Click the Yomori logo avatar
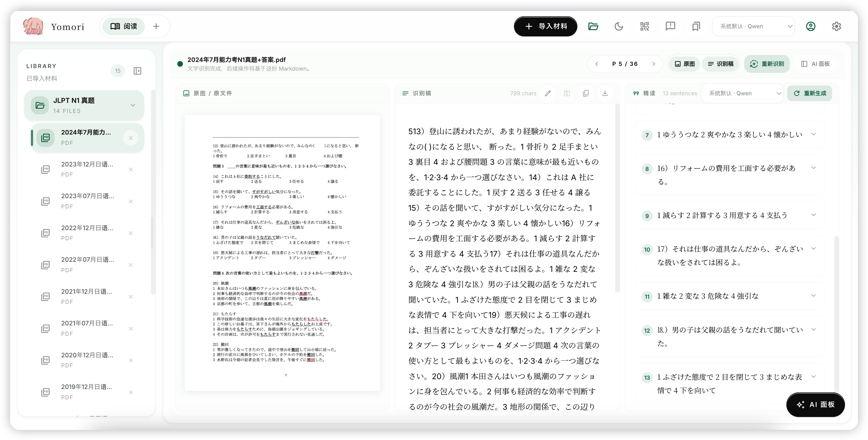This screenshot has height=440, width=868. tap(33, 26)
